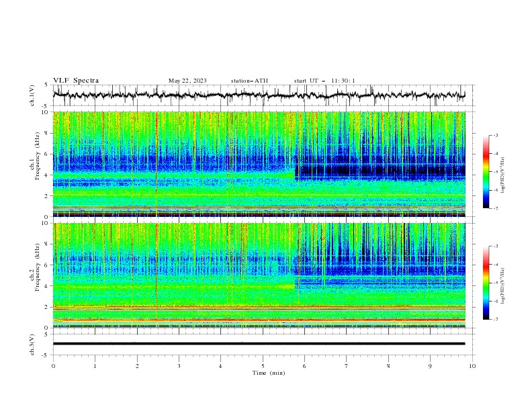This screenshot has height=411, width=532.
Task: Click the "8" tick on the time axis
Action: pos(388,366)
